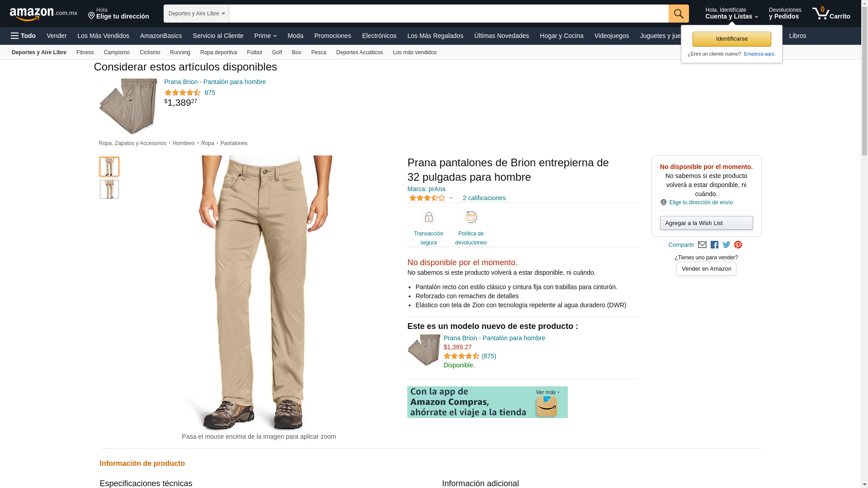This screenshot has height=488, width=868.
Task: Share via Facebook icon
Action: click(x=714, y=245)
